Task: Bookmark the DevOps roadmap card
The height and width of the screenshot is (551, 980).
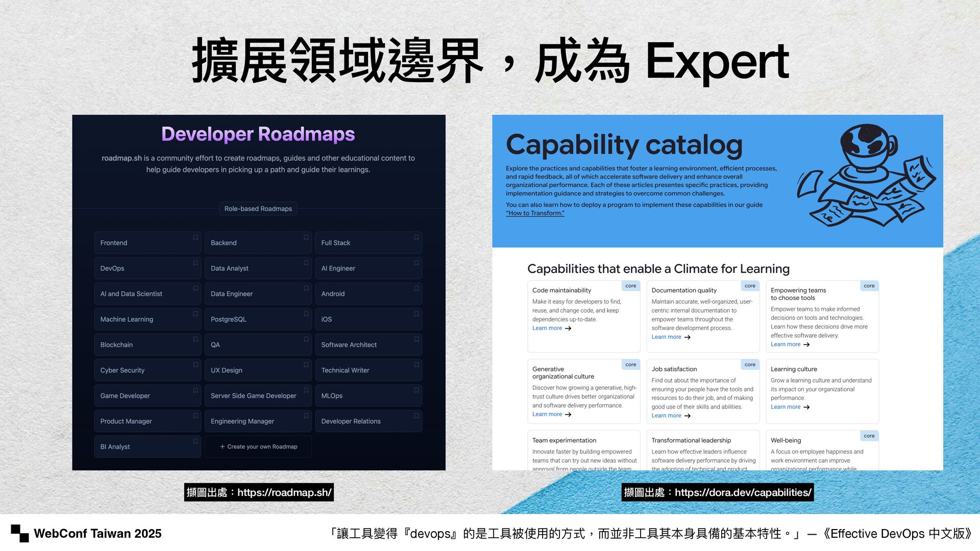Action: (x=195, y=263)
